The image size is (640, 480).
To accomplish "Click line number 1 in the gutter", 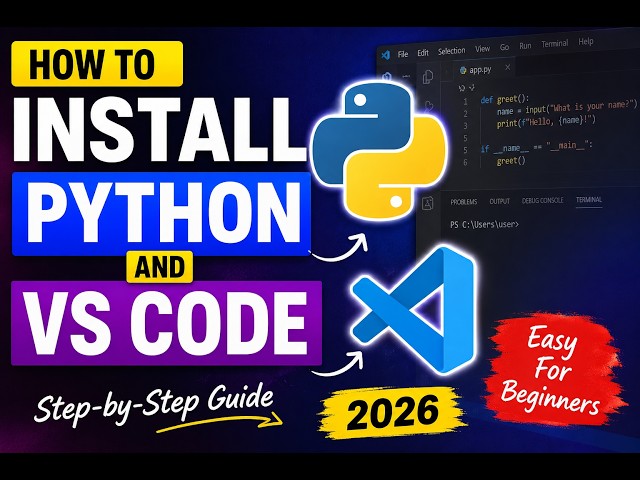I will point(465,101).
